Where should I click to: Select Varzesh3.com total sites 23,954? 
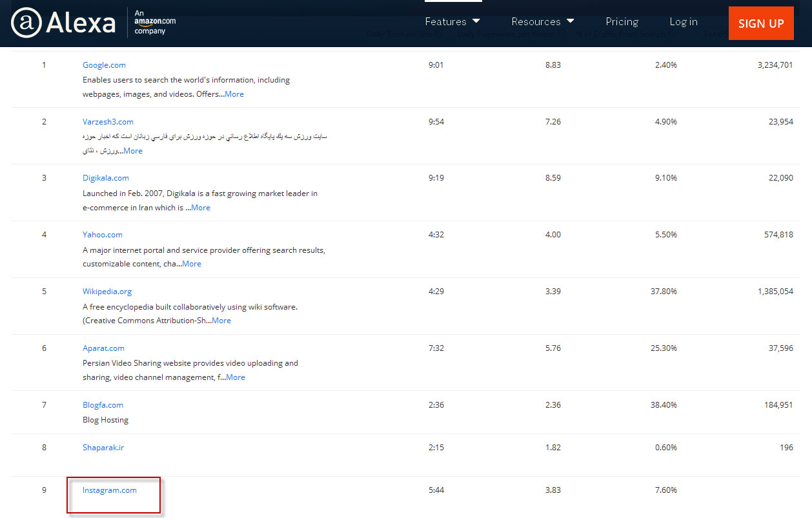point(781,122)
